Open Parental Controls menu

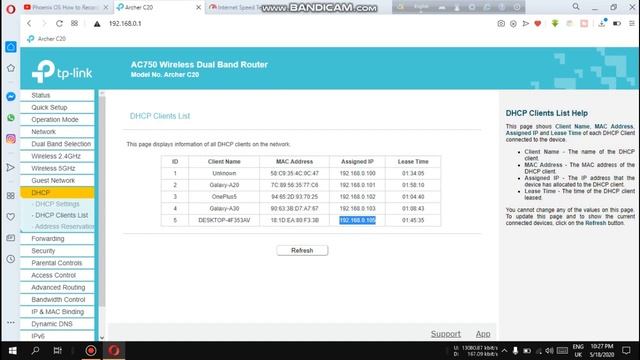[x=57, y=263]
